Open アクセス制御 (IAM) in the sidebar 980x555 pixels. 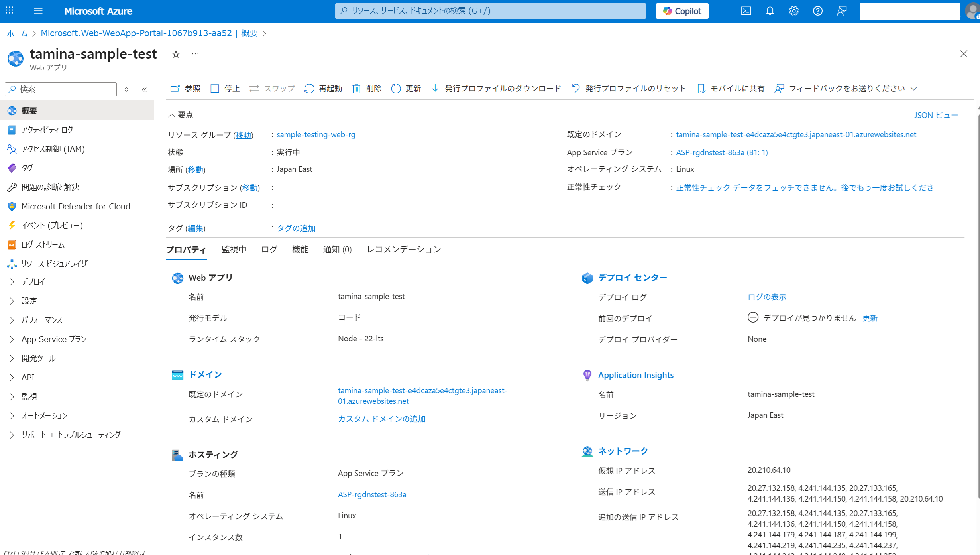click(x=53, y=149)
